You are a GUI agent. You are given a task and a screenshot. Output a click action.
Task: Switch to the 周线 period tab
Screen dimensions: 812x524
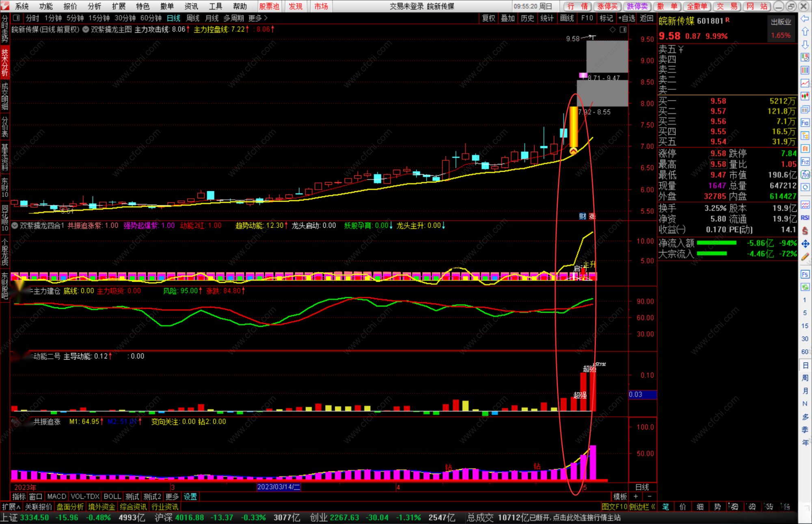(193, 18)
